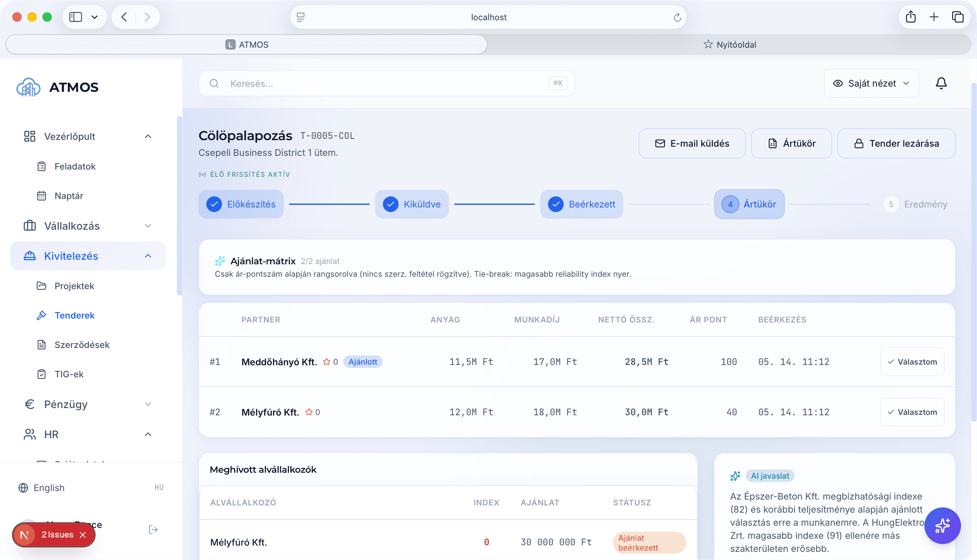Switch to the Nyitóoldal tab
Screen dimensions: 977x560
729,45
